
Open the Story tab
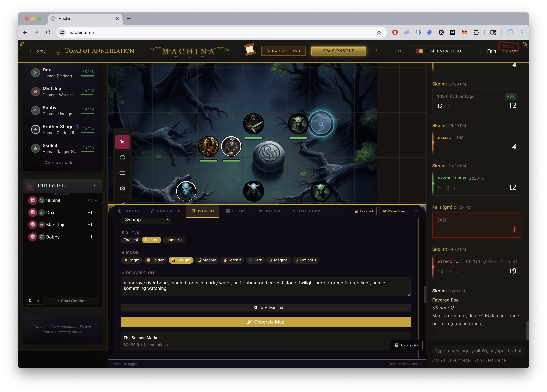[x=236, y=211]
